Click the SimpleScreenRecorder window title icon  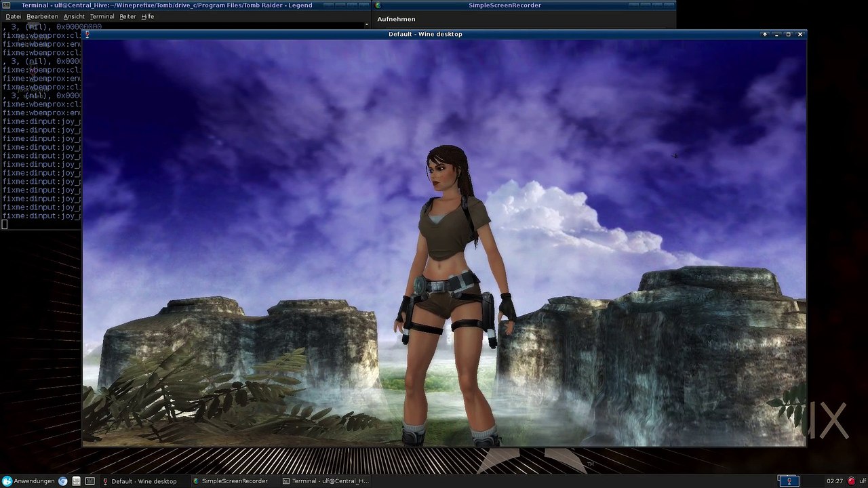378,5
